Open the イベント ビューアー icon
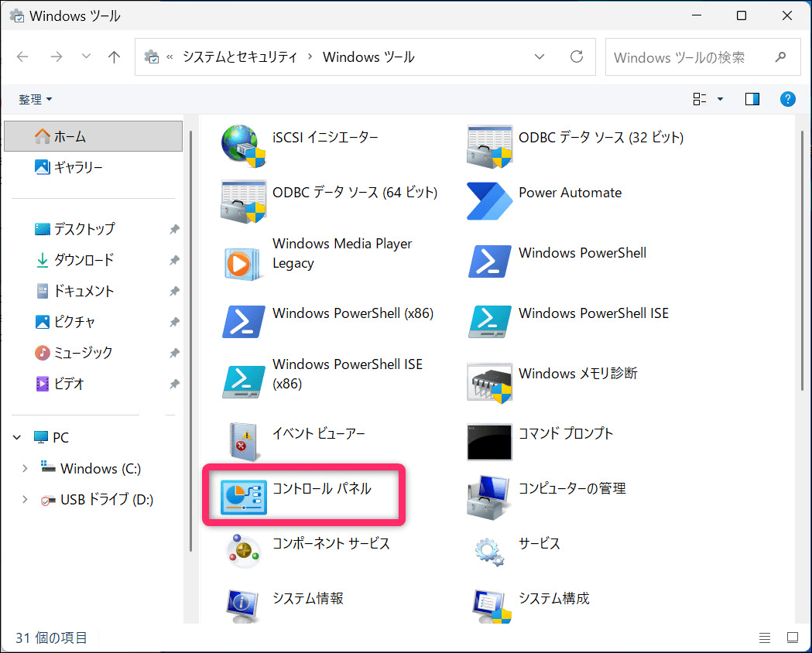The image size is (812, 653). point(243,441)
